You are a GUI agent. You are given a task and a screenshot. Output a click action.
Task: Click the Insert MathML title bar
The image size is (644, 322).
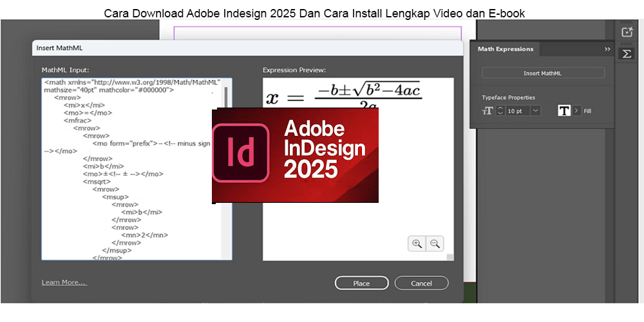click(248, 48)
